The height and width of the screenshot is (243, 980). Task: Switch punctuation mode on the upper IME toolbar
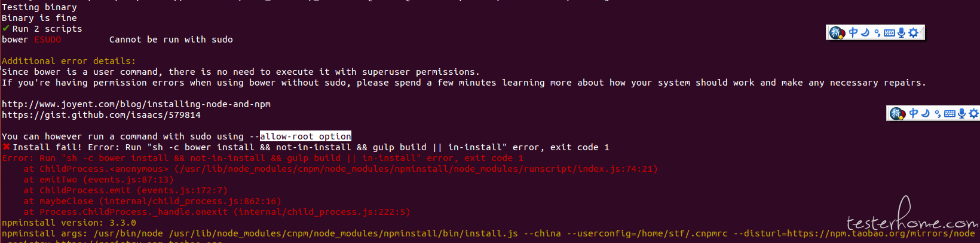[x=877, y=33]
